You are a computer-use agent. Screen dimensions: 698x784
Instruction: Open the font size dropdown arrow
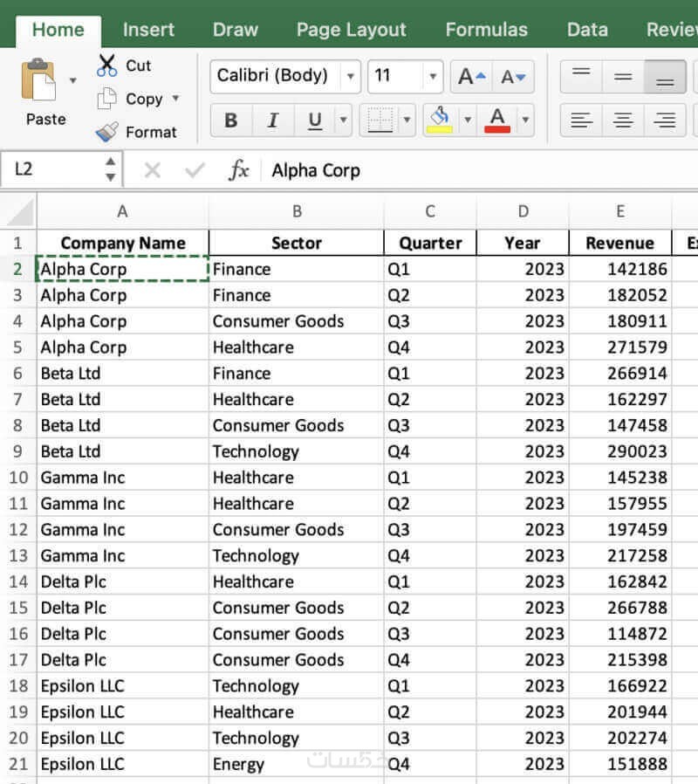click(432, 77)
